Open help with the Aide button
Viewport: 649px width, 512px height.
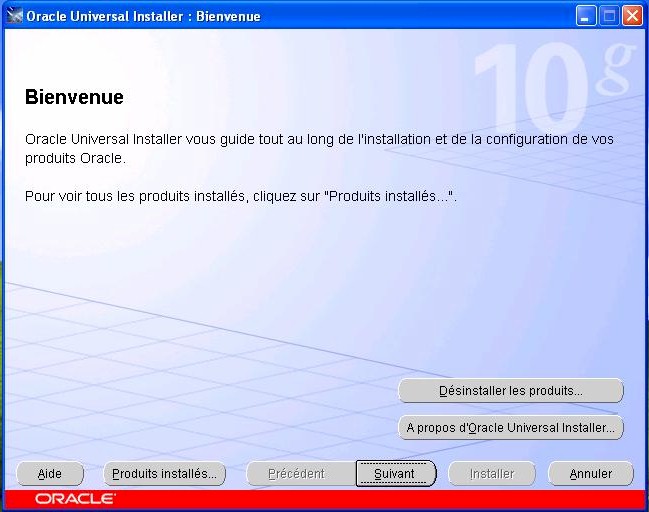click(x=50, y=474)
